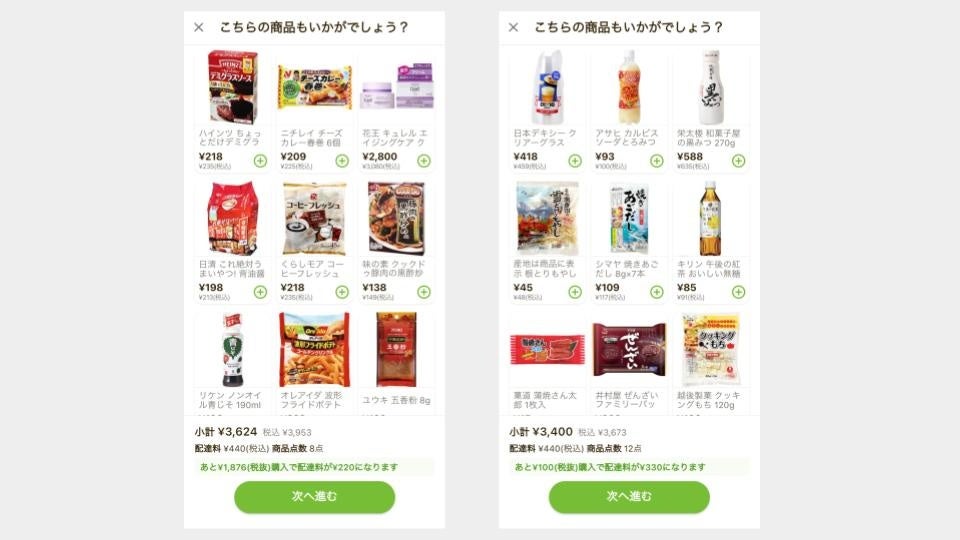Add the ¥218 Heinz demi-glace sauce to cart

[260, 161]
